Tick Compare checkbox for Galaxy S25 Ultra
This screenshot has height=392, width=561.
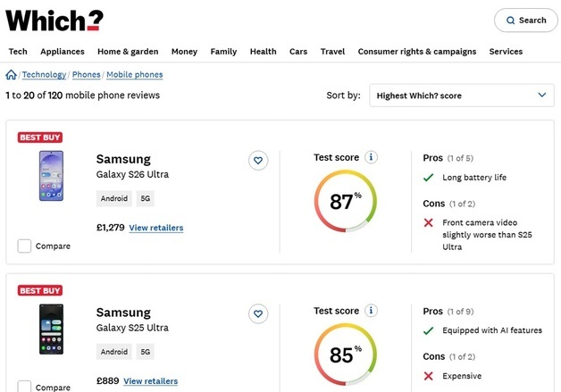pyautogui.click(x=24, y=388)
